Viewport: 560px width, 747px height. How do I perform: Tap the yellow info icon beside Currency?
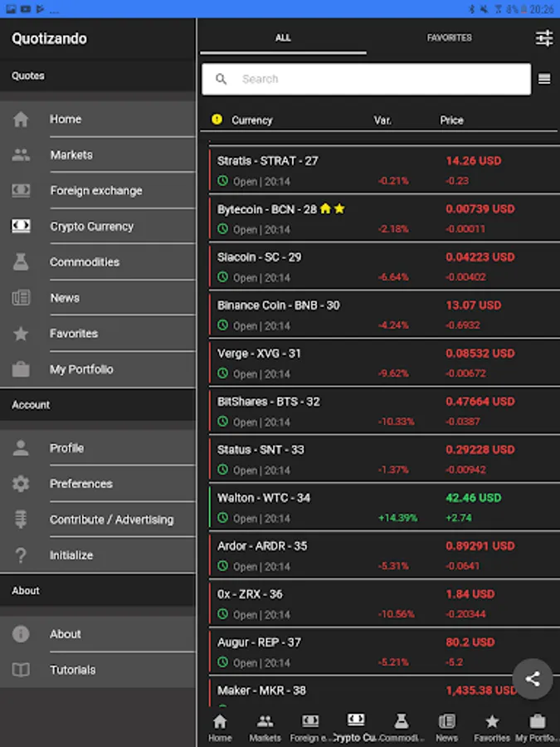pos(217,120)
